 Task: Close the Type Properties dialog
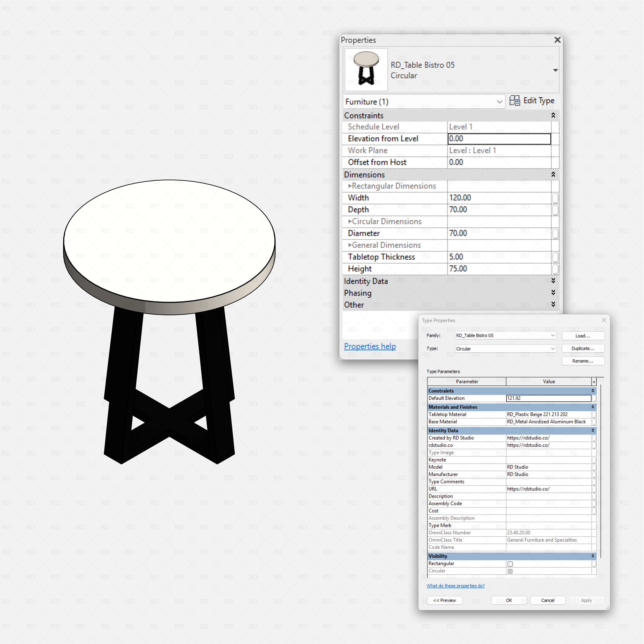604,320
